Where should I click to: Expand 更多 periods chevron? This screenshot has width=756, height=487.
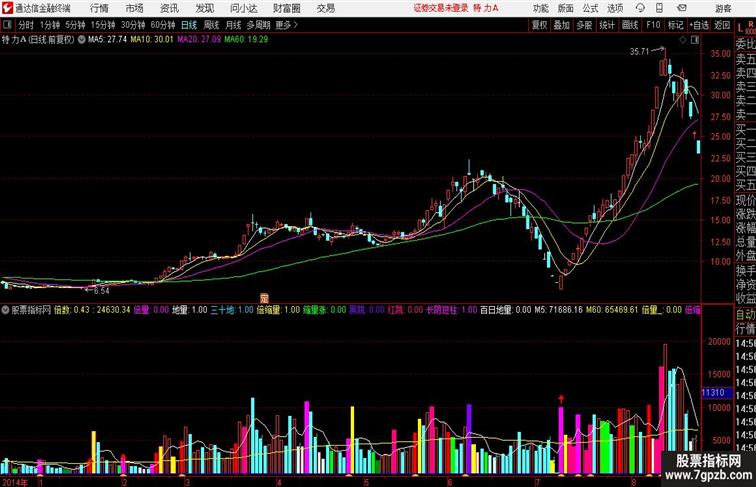tap(287, 25)
